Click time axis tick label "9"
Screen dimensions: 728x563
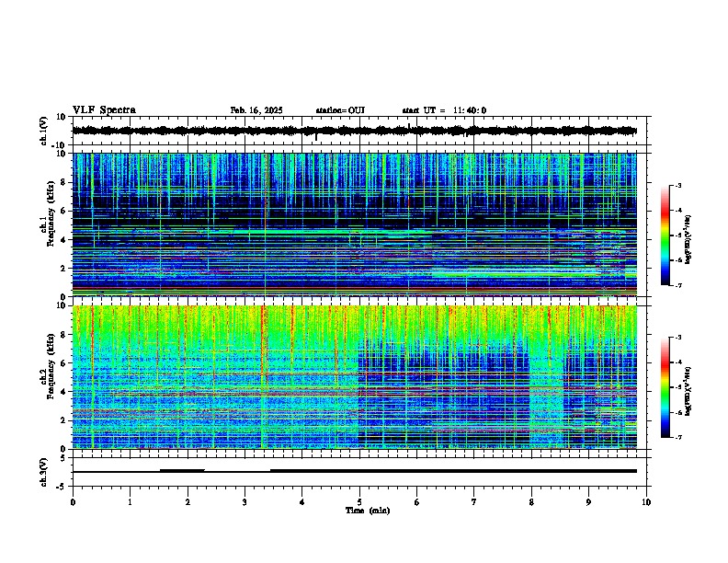coord(588,502)
